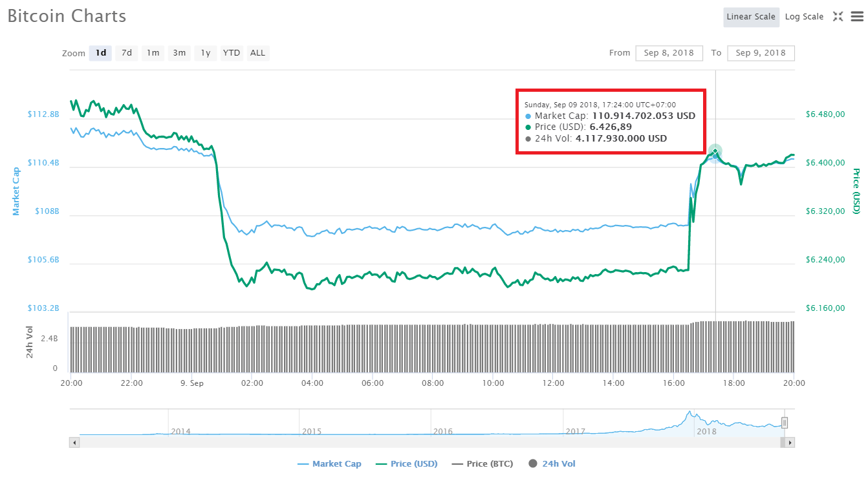Click the 10:00 time axis label
Screen dimensions: 868x477
(x=493, y=383)
